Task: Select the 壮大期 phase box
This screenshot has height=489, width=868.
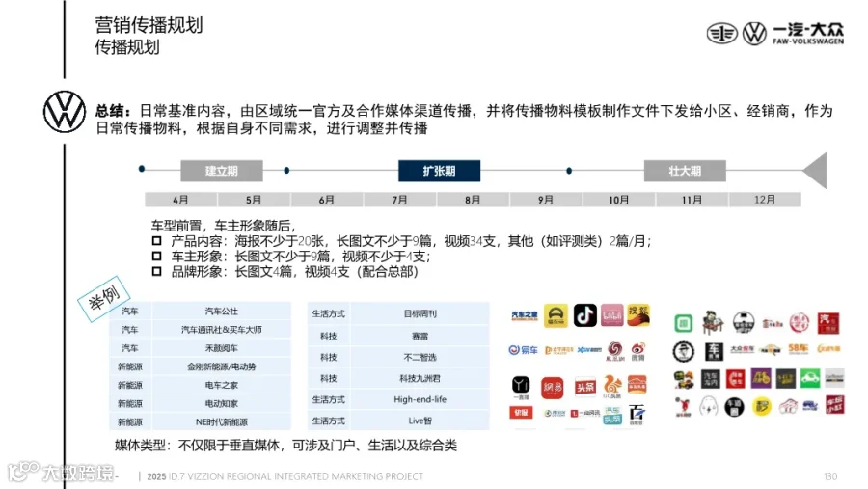Action: (685, 171)
